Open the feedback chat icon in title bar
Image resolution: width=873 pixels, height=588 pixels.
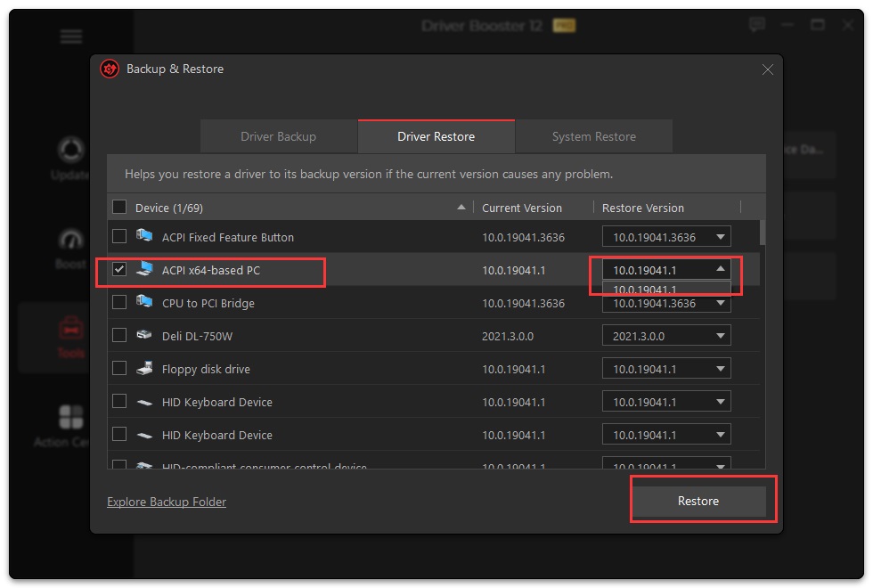coord(757,25)
